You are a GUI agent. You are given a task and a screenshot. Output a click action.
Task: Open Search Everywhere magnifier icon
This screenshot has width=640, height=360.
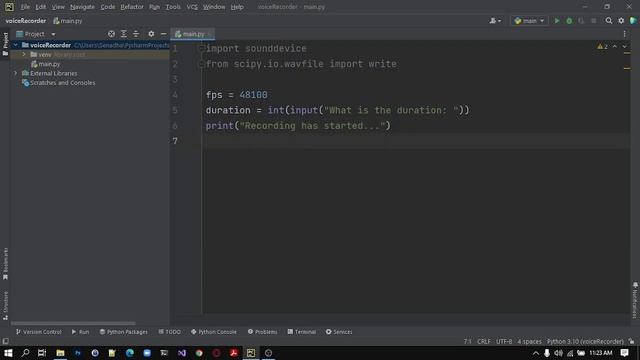tap(609, 21)
